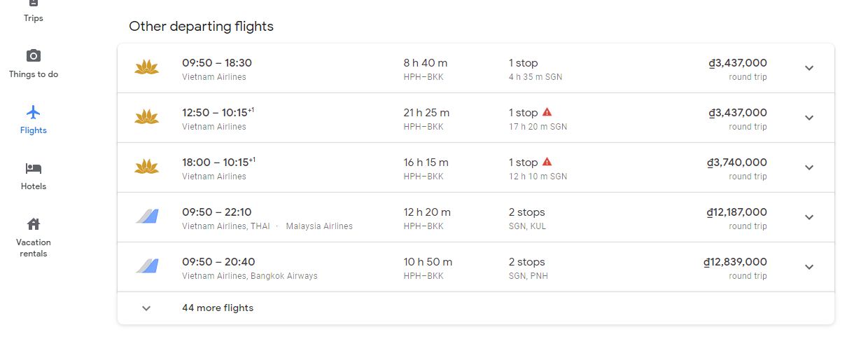Click Vietnam Airlines logo on 09:50 – 18:30 flight
Image resolution: width=868 pixels, height=337 pixels.
(147, 68)
